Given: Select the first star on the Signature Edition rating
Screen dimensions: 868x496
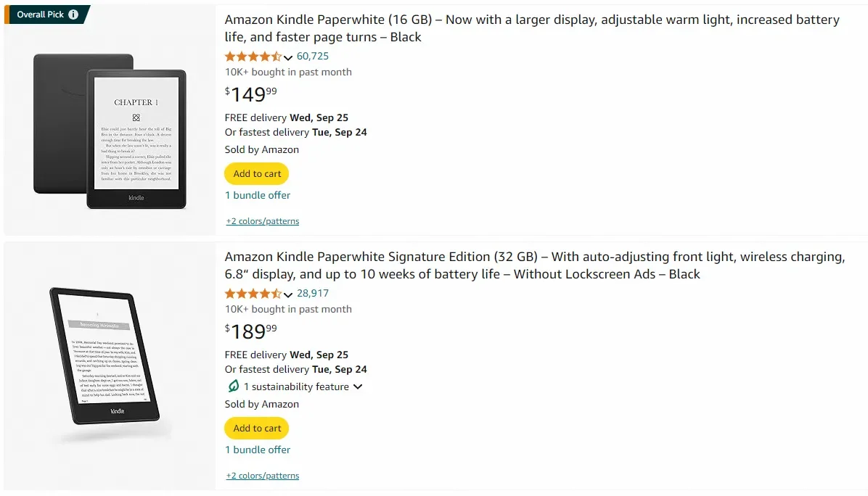Looking at the screenshot, I should [x=229, y=293].
